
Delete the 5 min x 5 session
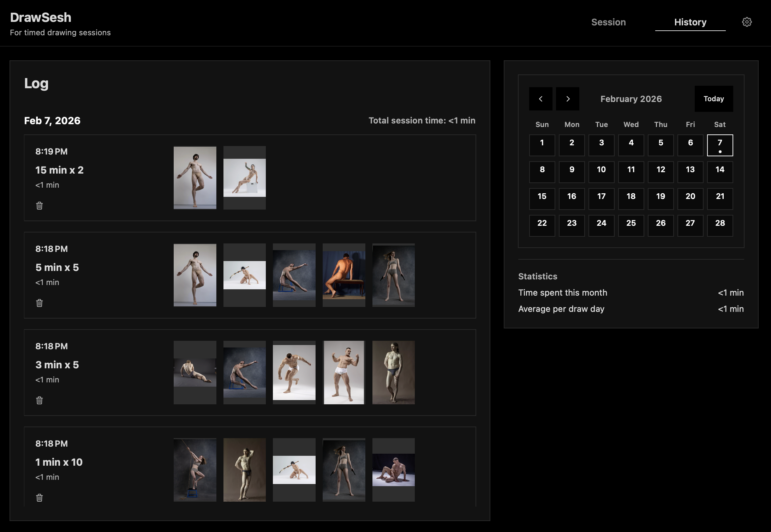(40, 303)
